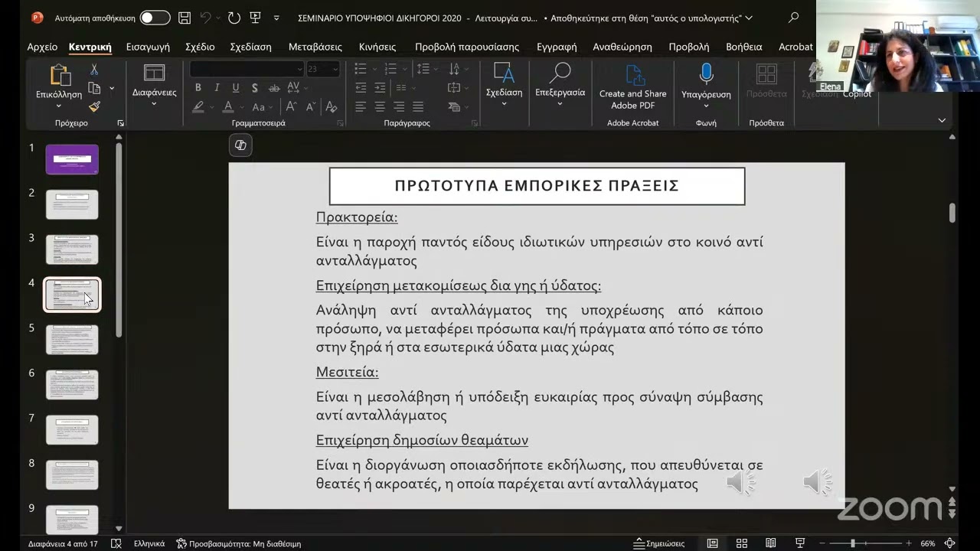
Task: Open the Μεταβάσεις tab
Action: pyautogui.click(x=315, y=47)
